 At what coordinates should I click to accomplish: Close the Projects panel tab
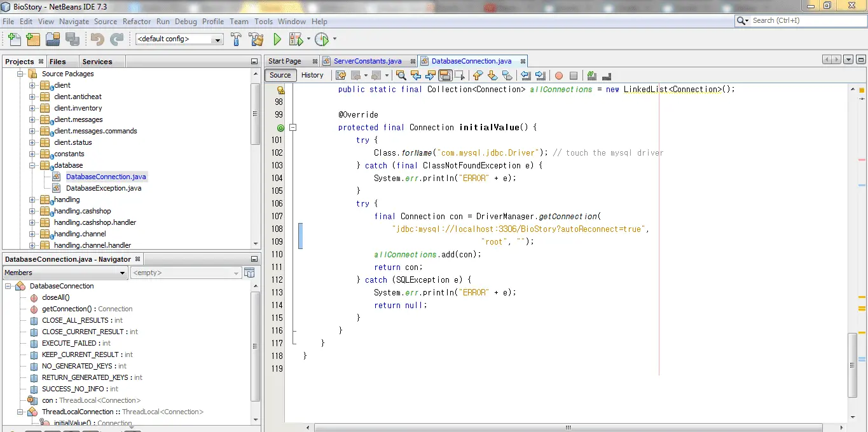click(41, 62)
